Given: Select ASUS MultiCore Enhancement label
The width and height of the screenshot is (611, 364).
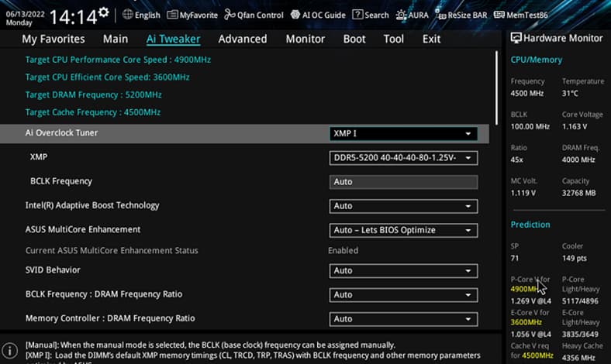Looking at the screenshot, I should click(83, 229).
